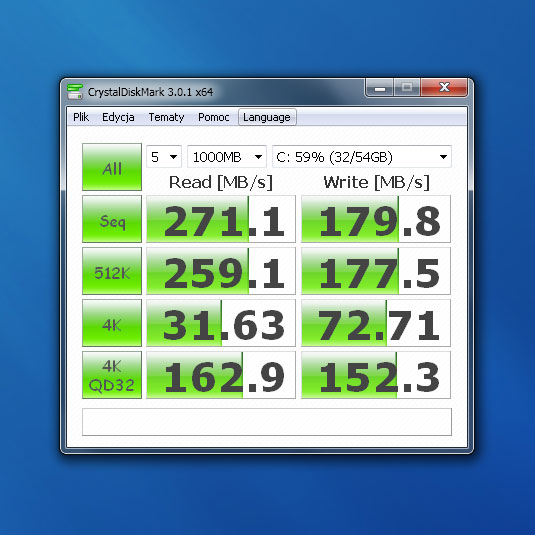Click the 4K read result 31.63
This screenshot has height=535, width=535.
(221, 323)
